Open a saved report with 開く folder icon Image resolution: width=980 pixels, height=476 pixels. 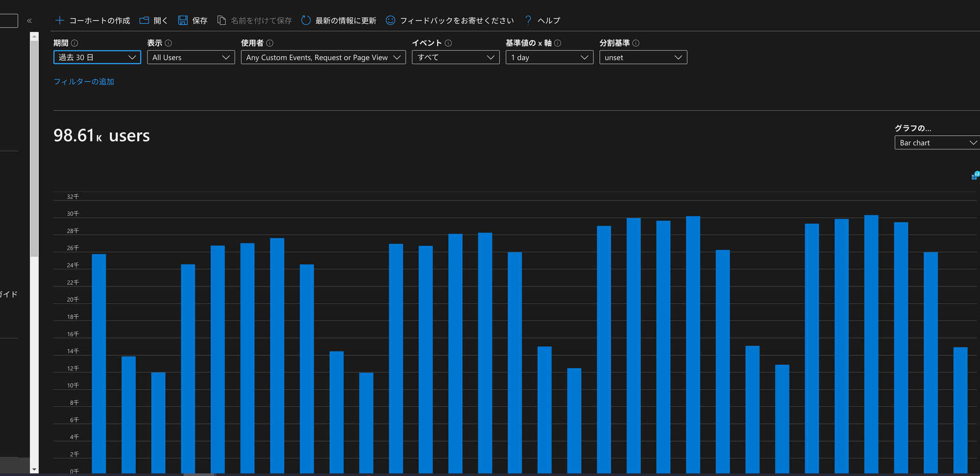(x=144, y=20)
